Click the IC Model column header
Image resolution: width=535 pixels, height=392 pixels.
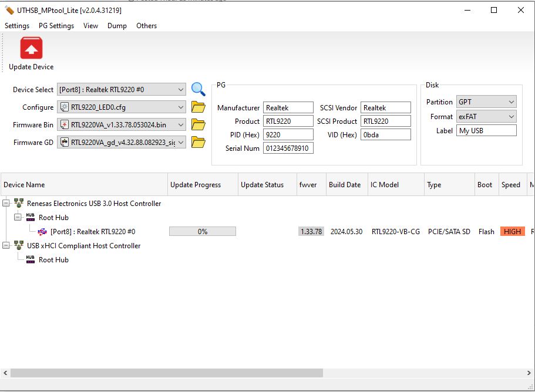pos(396,184)
